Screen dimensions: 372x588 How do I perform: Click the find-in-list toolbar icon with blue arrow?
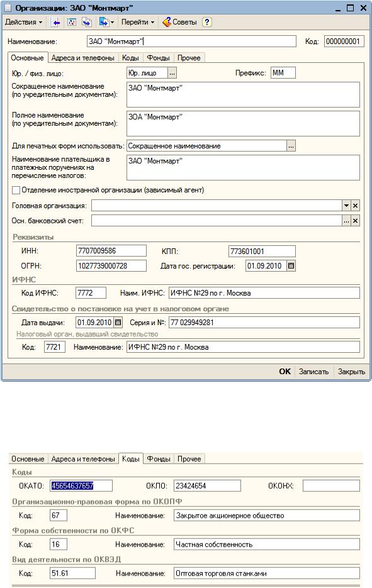[x=55, y=22]
